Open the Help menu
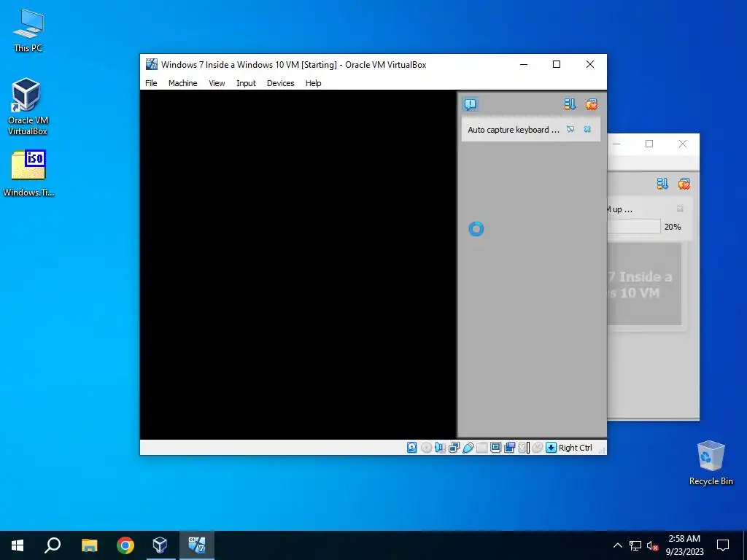 pos(313,83)
